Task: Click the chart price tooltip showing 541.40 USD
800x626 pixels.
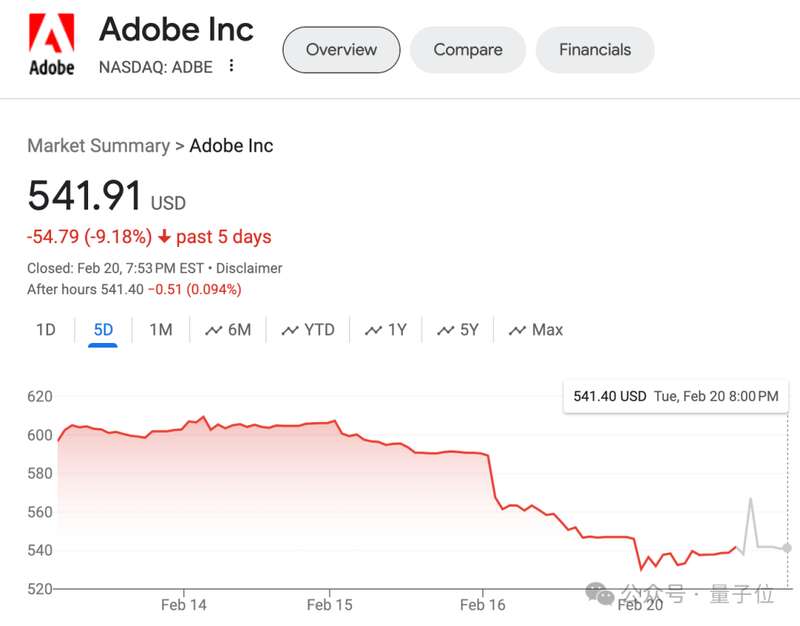Action: pyautogui.click(x=675, y=396)
